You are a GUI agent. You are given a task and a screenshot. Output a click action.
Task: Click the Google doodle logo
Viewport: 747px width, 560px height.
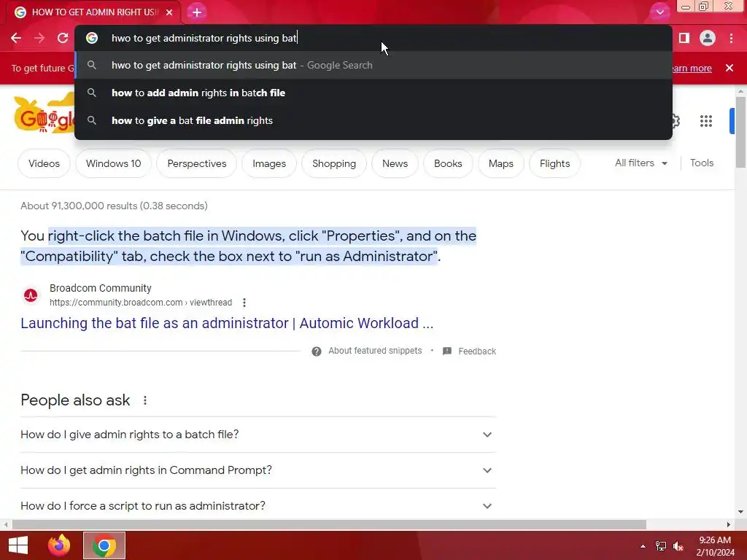[44, 114]
